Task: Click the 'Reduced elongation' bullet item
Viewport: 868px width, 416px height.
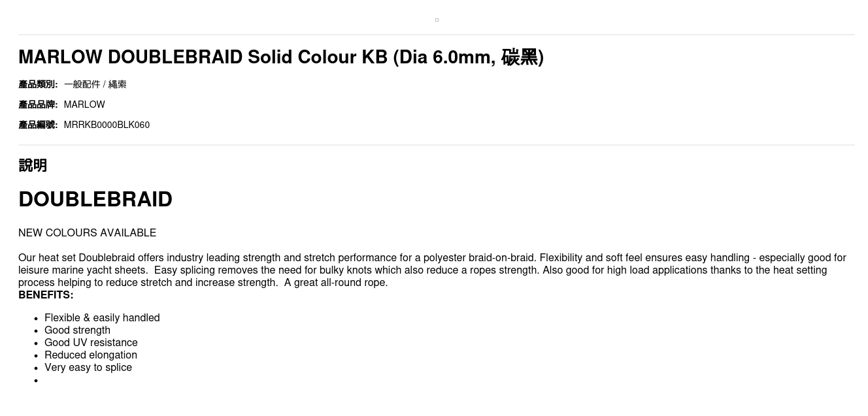Action: tap(91, 355)
